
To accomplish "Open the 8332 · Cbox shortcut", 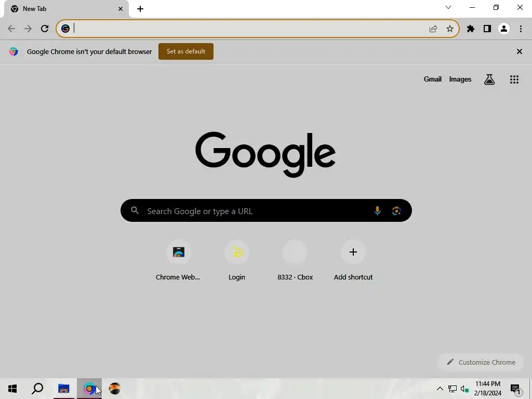I will click(x=295, y=260).
